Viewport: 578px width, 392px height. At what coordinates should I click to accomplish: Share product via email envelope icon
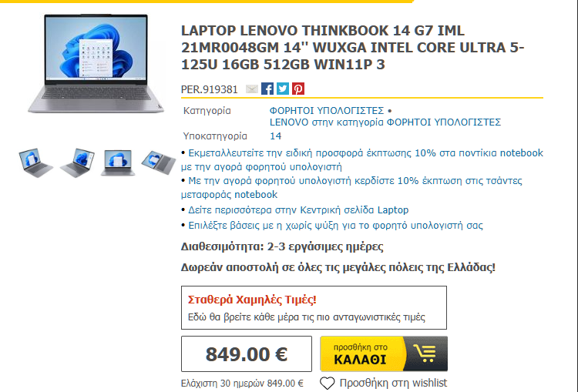point(252,89)
